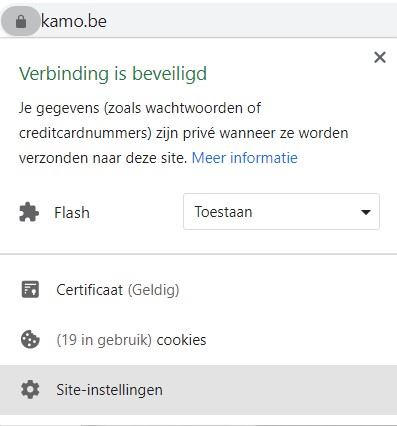The image size is (397, 426).
Task: Click the cookie icon
Action: pos(30,339)
